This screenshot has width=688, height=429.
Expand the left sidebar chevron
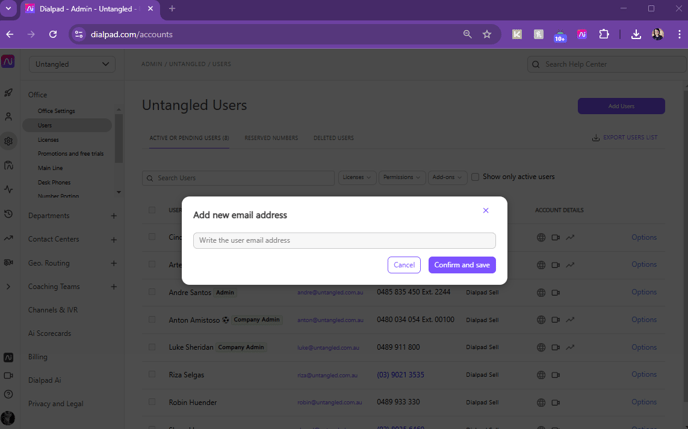click(8, 287)
